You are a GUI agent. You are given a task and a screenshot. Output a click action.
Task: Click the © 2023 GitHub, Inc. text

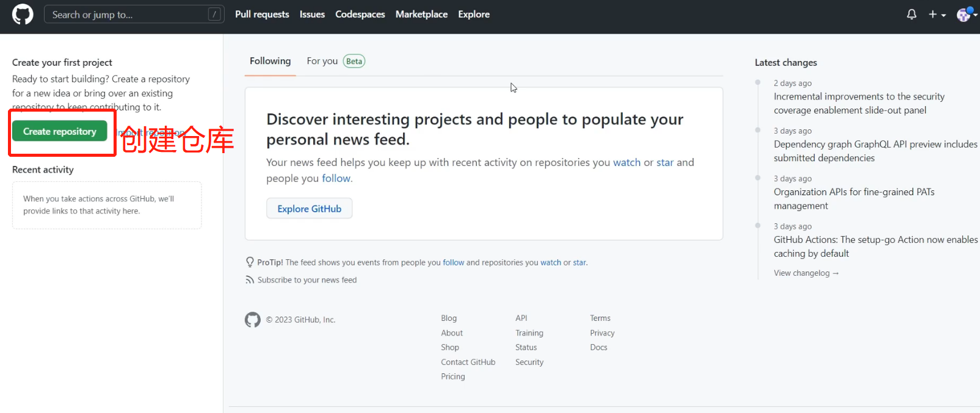300,320
